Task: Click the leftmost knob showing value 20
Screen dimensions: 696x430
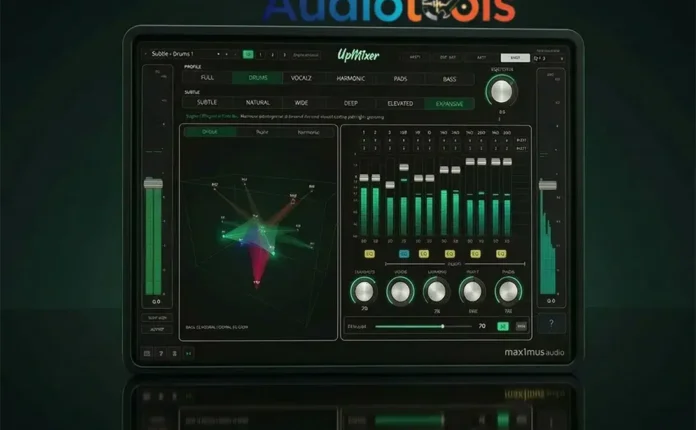Action: (x=364, y=291)
